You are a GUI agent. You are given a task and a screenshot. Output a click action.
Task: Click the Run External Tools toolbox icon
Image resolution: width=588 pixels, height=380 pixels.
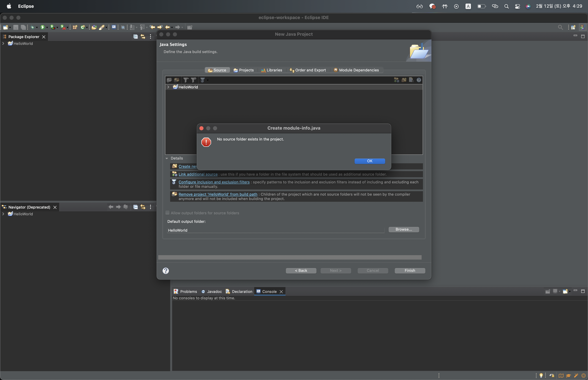pos(63,27)
